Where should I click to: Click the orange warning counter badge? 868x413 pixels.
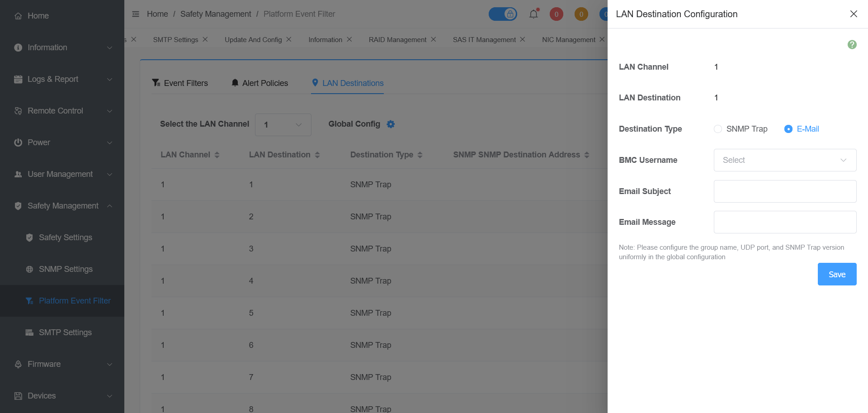coord(581,14)
